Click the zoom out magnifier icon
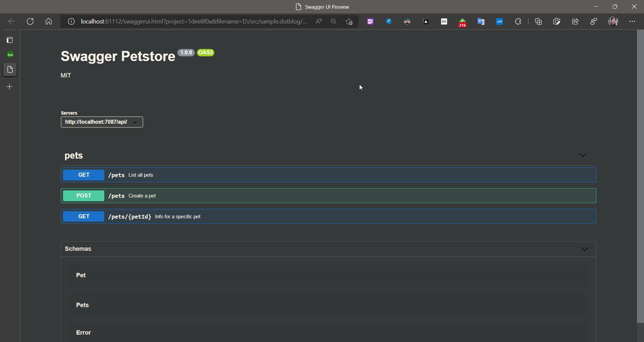The height and width of the screenshot is (342, 644). (333, 21)
